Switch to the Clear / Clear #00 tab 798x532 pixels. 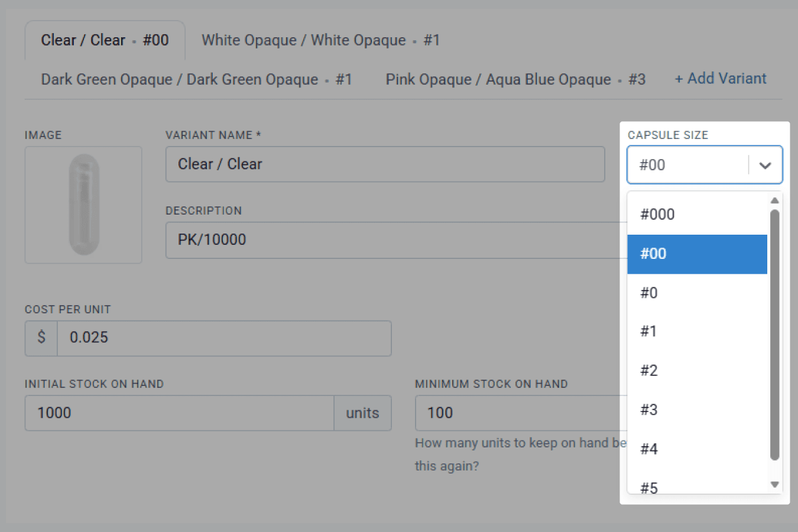105,40
